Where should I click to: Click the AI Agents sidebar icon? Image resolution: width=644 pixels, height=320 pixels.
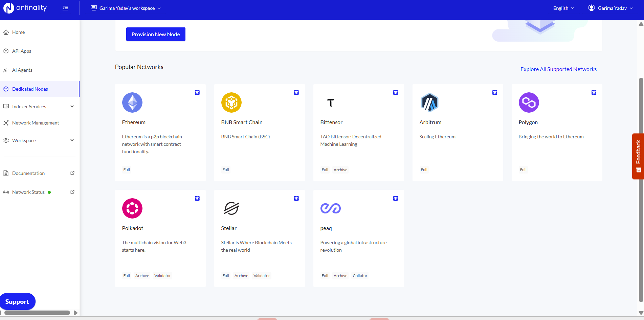point(6,70)
